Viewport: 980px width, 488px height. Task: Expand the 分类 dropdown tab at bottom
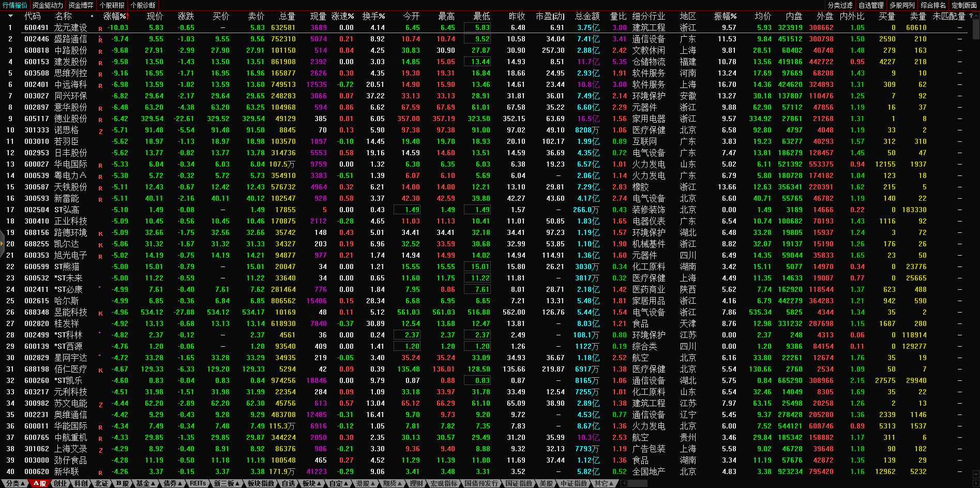coord(16,483)
